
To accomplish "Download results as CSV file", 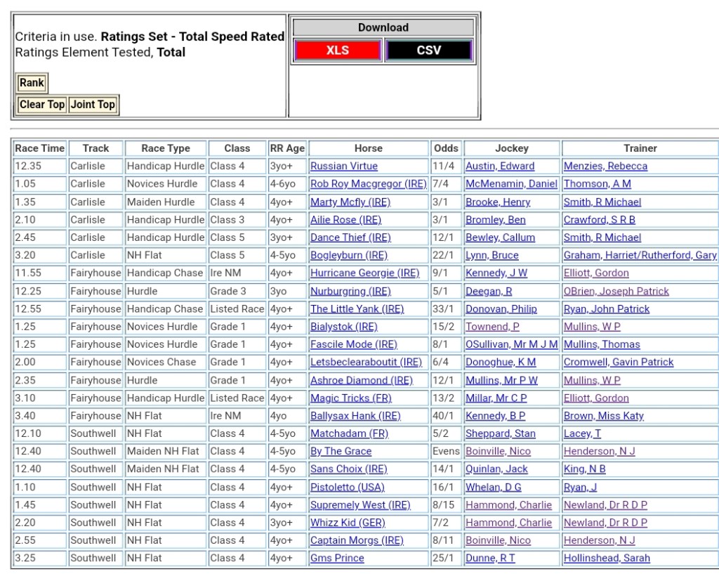I will [x=428, y=51].
